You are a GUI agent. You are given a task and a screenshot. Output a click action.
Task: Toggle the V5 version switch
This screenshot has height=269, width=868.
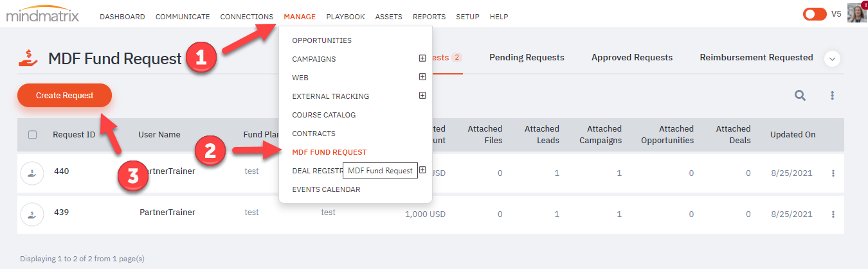[x=815, y=14]
